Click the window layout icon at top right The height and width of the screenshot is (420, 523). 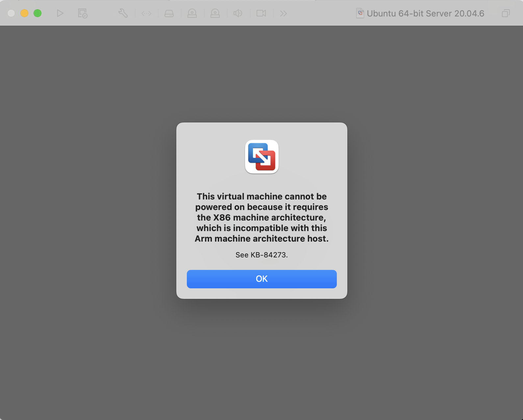(x=506, y=13)
